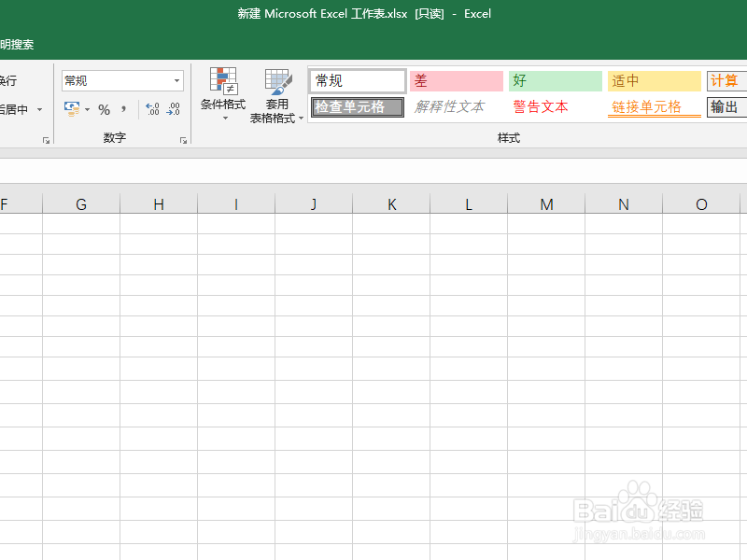Click the wrap text (换行) button
The image size is (747, 560).
[x=8, y=80]
